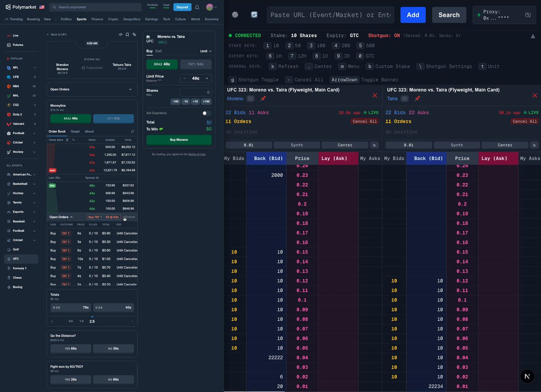
Task: Open the Crypto category in top navigation
Action: (x=113, y=19)
